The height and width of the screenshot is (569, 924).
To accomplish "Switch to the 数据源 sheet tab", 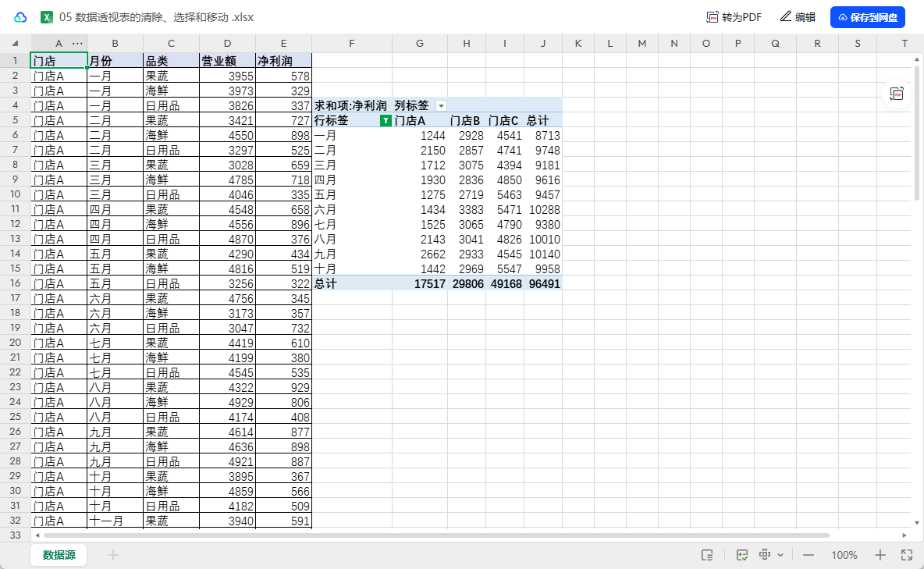I will (x=58, y=554).
